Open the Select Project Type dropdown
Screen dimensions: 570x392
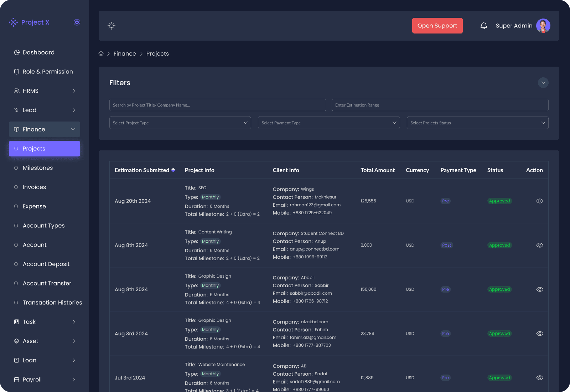[x=180, y=123]
